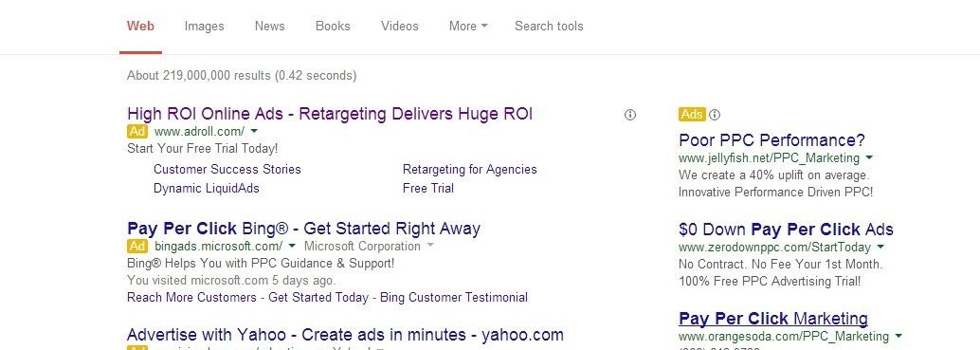Screen dimensions: 980x350
Task: Click yellow Ad badge by bingads.microsoft.com
Action: click(x=137, y=246)
